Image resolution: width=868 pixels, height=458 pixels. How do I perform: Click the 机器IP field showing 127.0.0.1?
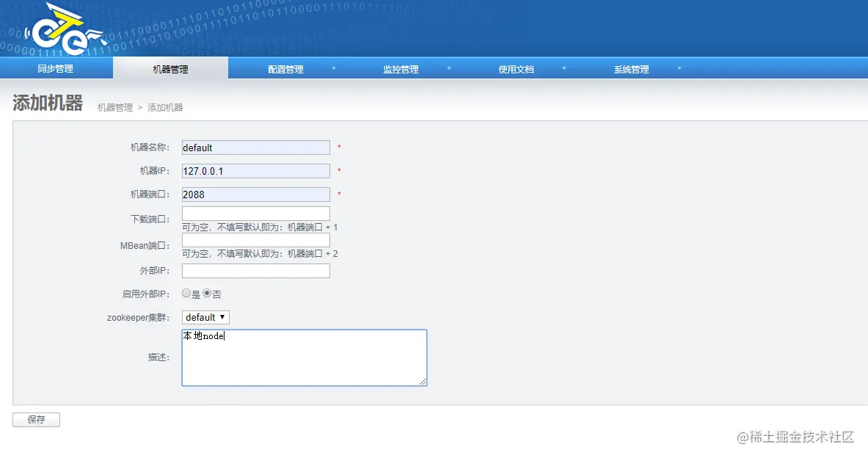[x=255, y=170]
